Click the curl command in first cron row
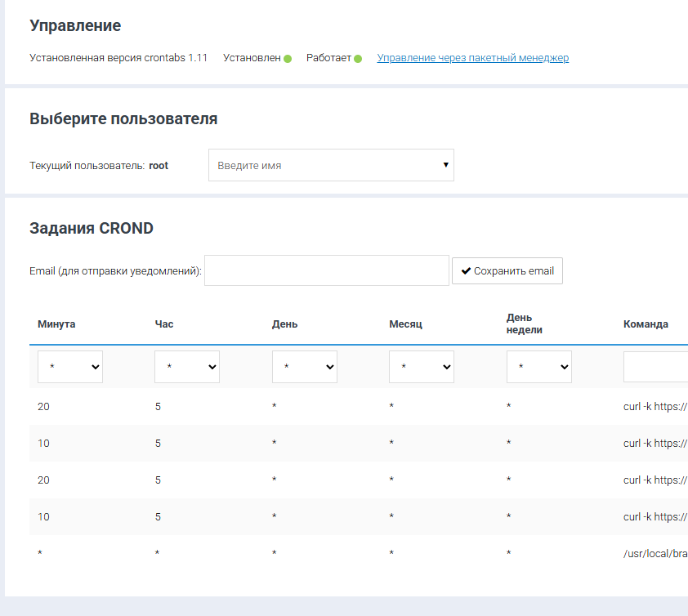688x616 pixels. 654,407
